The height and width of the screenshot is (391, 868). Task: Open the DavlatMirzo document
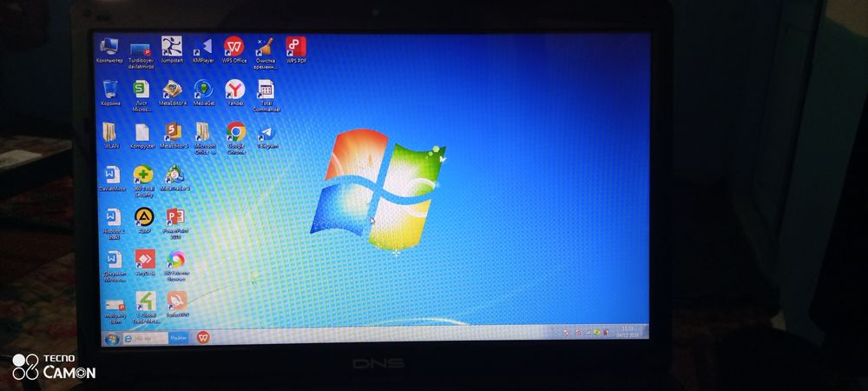tap(112, 178)
